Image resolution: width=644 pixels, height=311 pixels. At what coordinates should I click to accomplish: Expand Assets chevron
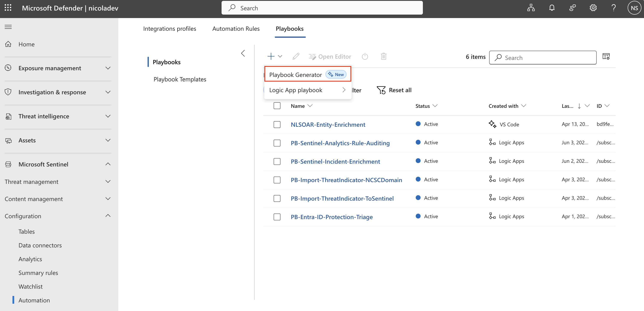click(108, 140)
